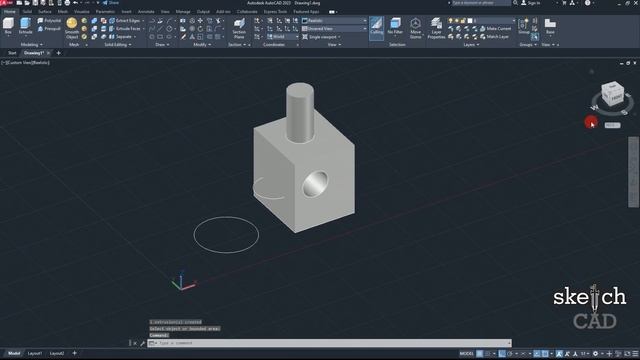Open Layer Properties manager
Viewport: 640px width, 360px height.
[x=436, y=29]
